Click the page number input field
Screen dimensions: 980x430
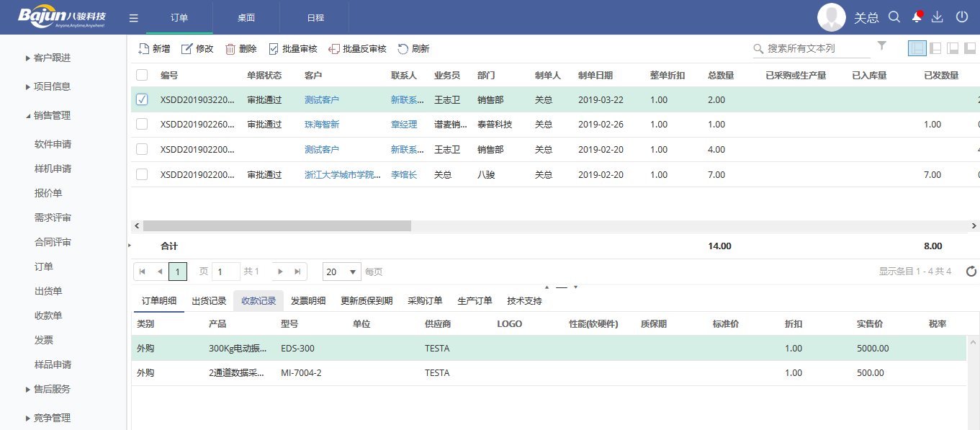[x=226, y=272]
